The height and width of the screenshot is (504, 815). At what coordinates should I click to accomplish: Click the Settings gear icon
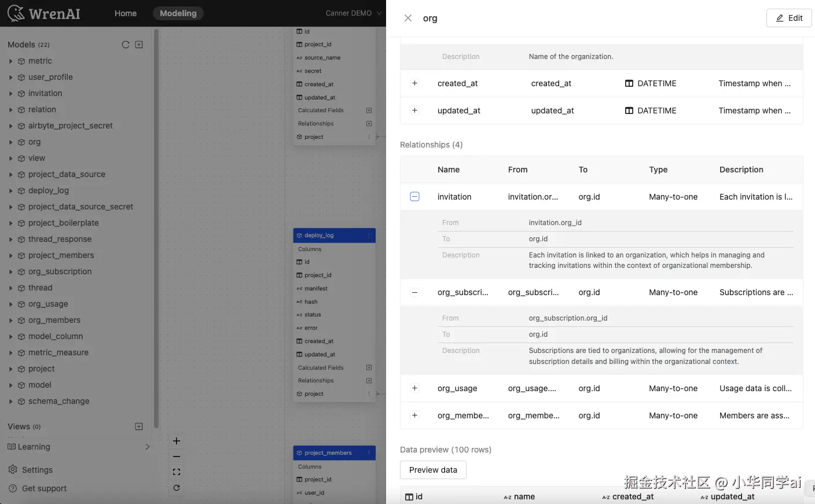click(x=13, y=470)
